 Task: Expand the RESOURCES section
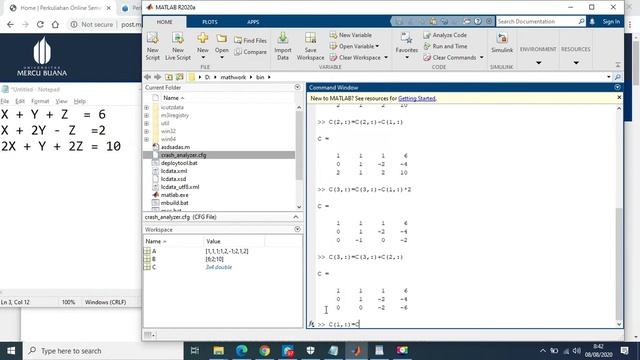click(576, 62)
